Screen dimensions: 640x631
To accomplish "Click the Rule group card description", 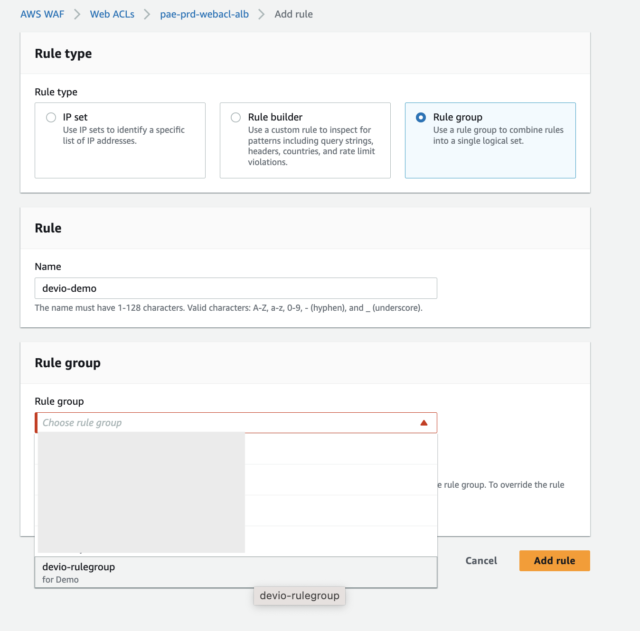I will click(x=498, y=135).
